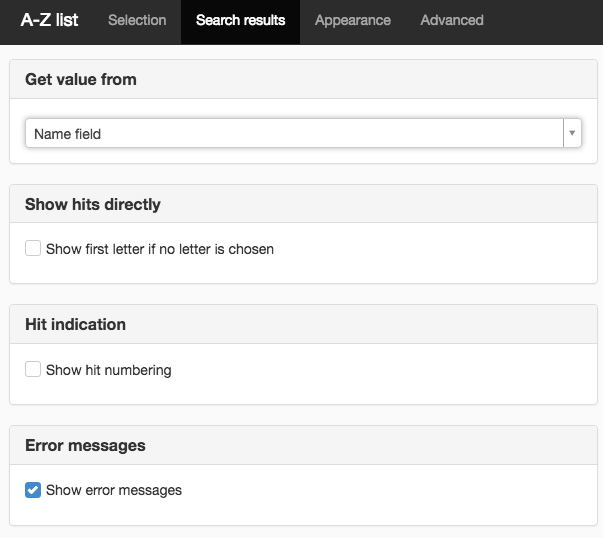This screenshot has width=603, height=538.
Task: Open the Name field dropdown
Action: click(x=303, y=133)
